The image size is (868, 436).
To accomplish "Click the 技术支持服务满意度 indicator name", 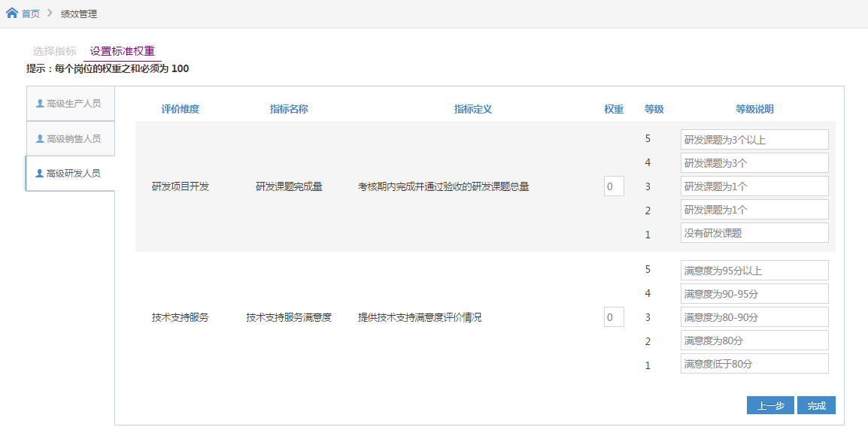I will pos(289,317).
